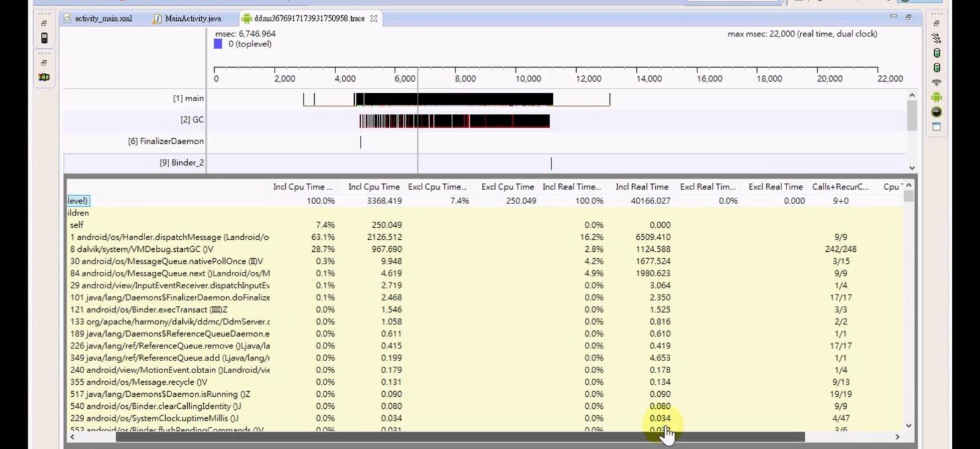Sort by the Calls+RecurC column header

pos(840,187)
